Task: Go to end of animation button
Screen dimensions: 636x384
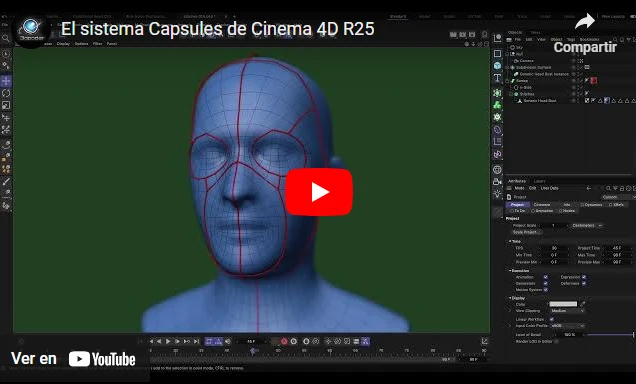Action: (197, 341)
